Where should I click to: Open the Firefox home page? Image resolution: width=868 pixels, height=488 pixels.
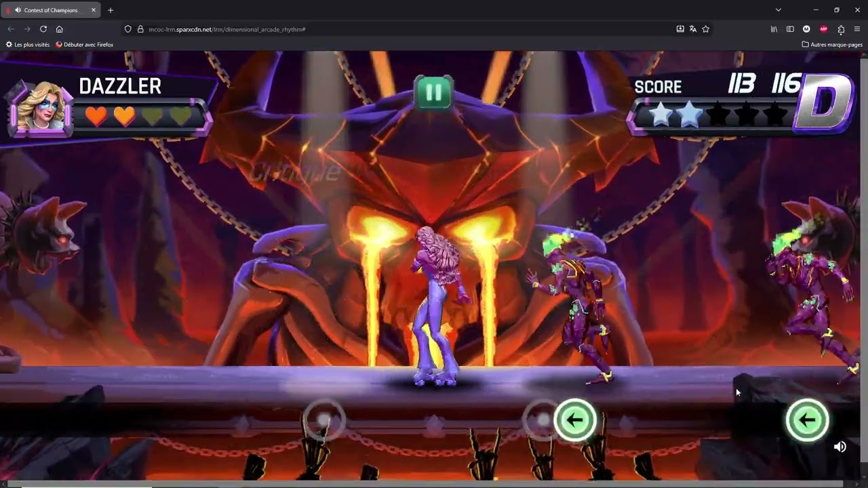click(x=60, y=29)
